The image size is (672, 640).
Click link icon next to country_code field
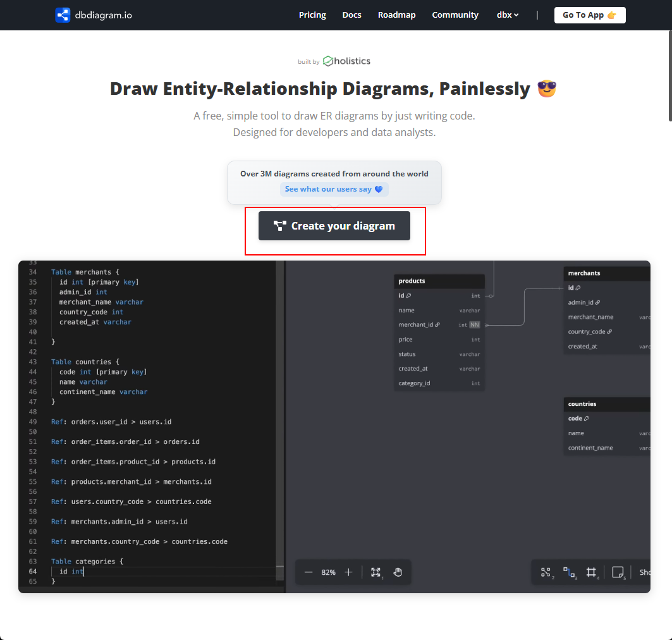pos(609,332)
